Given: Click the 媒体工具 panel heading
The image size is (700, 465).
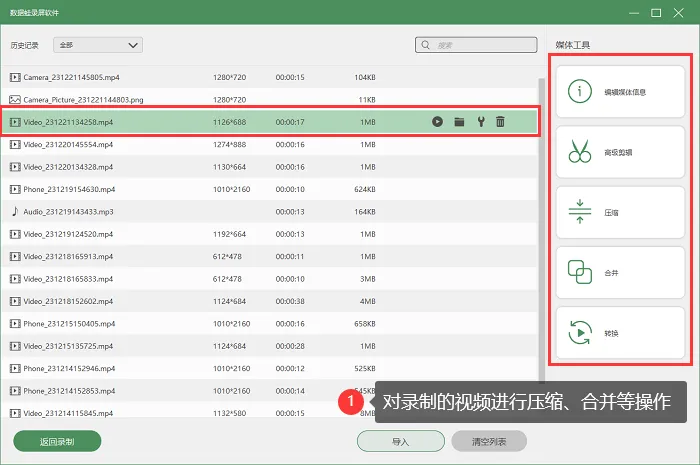Looking at the screenshot, I should pos(573,45).
